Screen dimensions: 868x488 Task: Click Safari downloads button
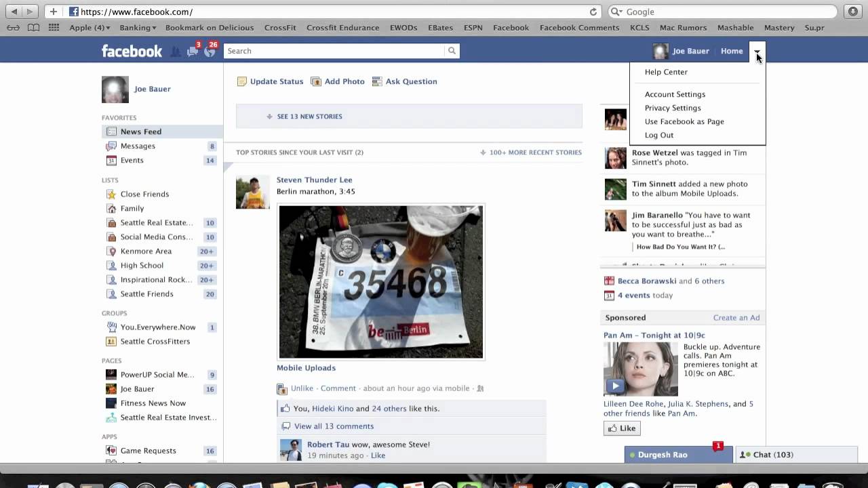coord(853,12)
